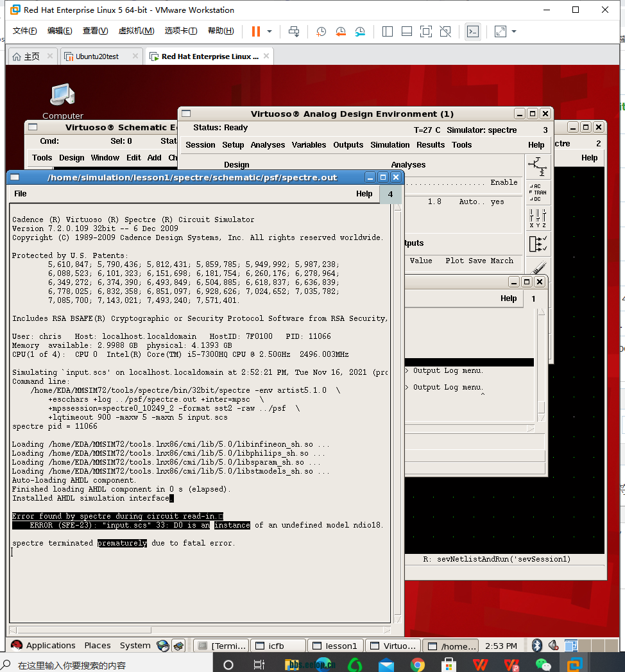This screenshot has width=625, height=672.
Task: Open the GNOME System menu
Action: pyautogui.click(x=135, y=646)
